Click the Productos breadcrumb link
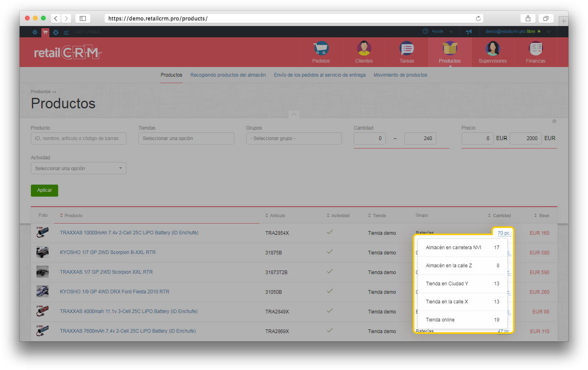This screenshot has width=588, height=370. pos(41,91)
